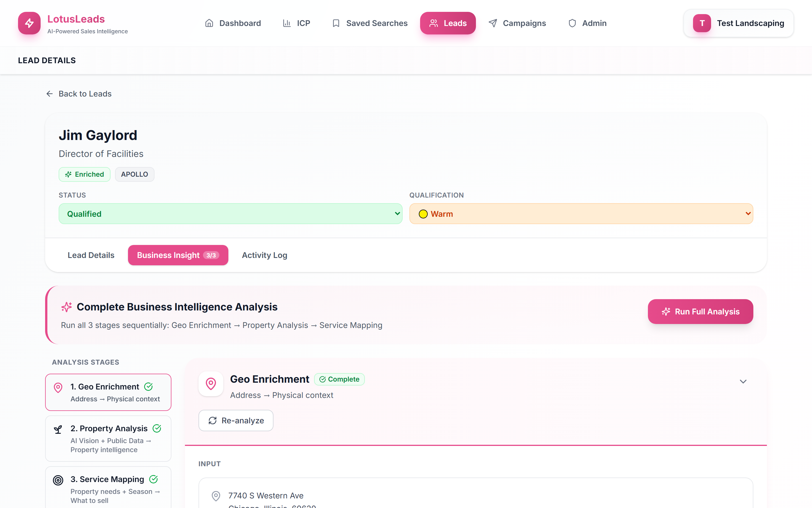Click the 7740 S Western Ave address

click(x=266, y=496)
